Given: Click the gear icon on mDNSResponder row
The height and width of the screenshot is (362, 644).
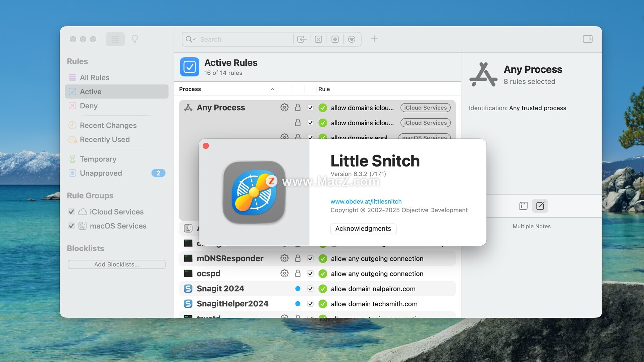Looking at the screenshot, I should pos(284,258).
